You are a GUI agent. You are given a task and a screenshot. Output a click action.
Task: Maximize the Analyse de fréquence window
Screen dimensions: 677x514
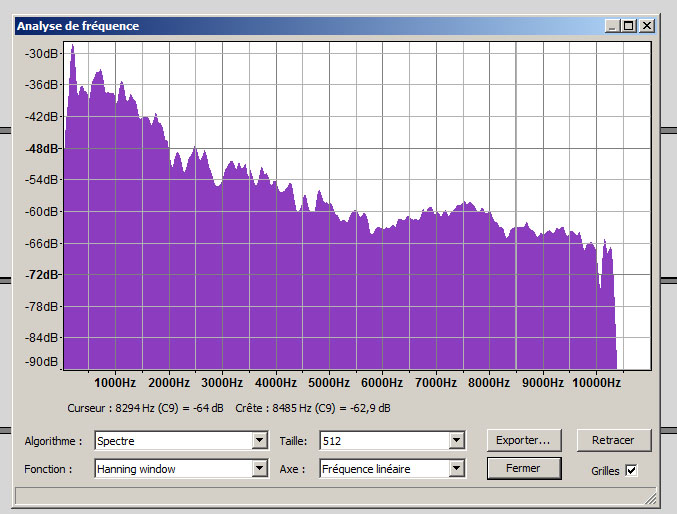[629, 26]
